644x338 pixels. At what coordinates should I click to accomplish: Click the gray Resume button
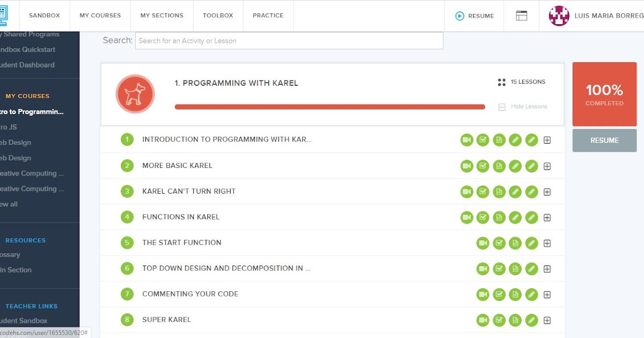(x=604, y=140)
